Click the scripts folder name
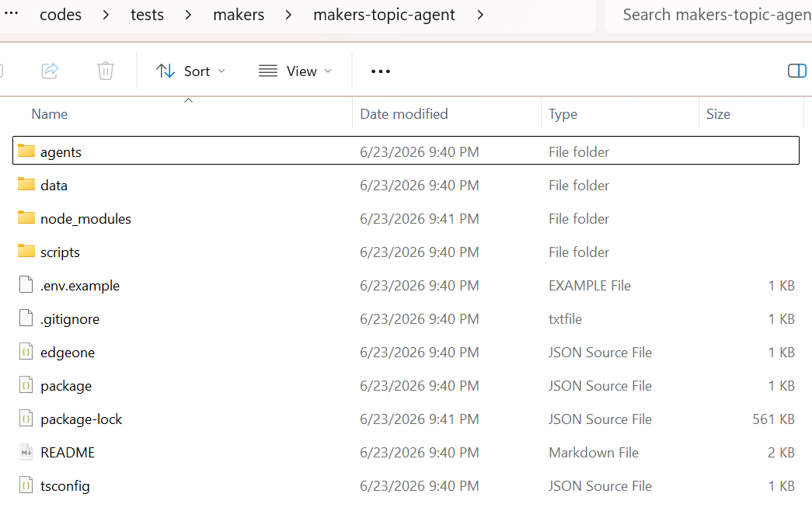 pos(60,252)
